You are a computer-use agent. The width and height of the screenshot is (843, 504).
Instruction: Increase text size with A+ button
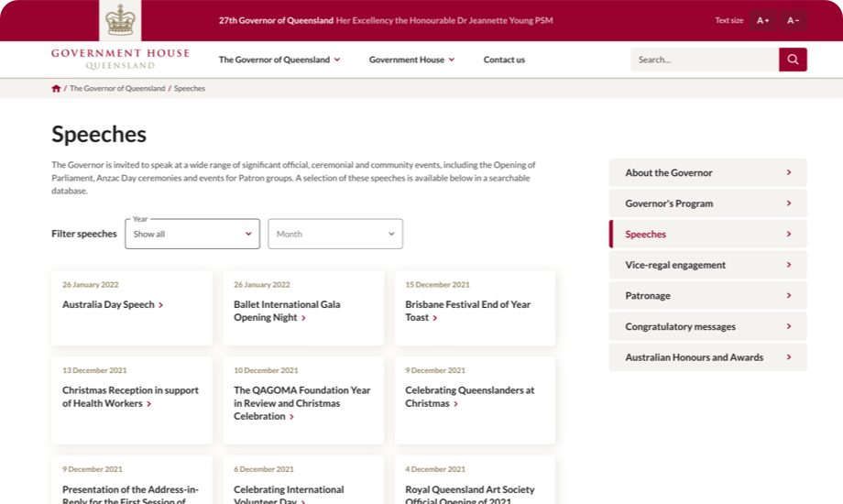(762, 20)
